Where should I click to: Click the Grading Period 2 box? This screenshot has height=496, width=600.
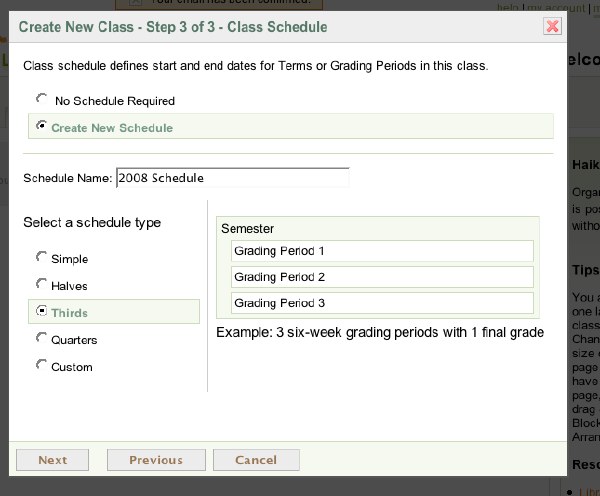[x=382, y=277]
